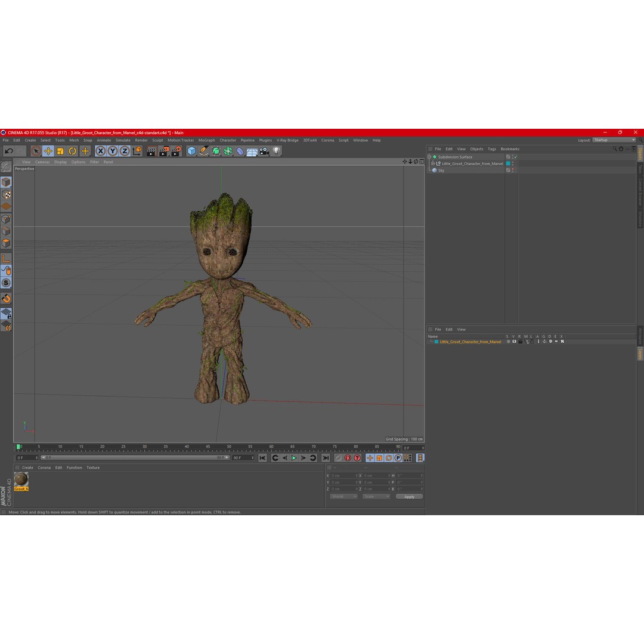Open the Array modeling objects icon
This screenshot has width=644, height=644.
coord(228,151)
